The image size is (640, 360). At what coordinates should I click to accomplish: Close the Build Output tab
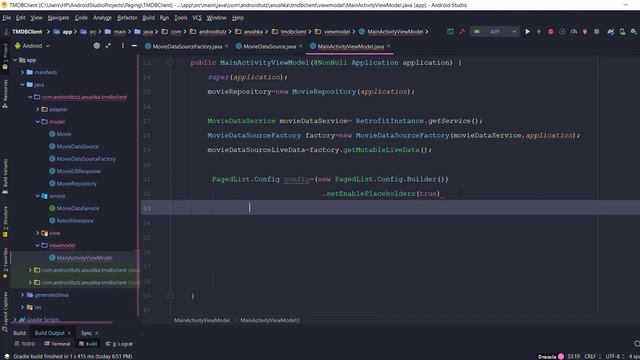(69, 333)
